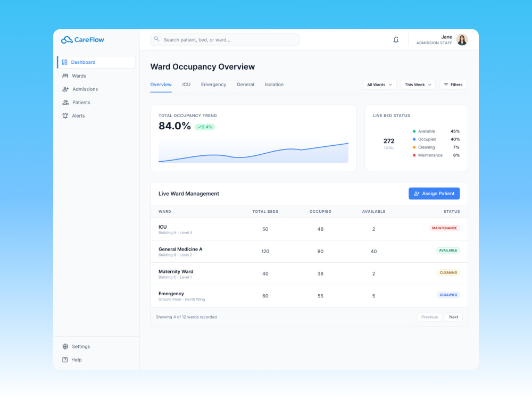
Task: Click Jane's profile avatar
Action: (x=462, y=40)
